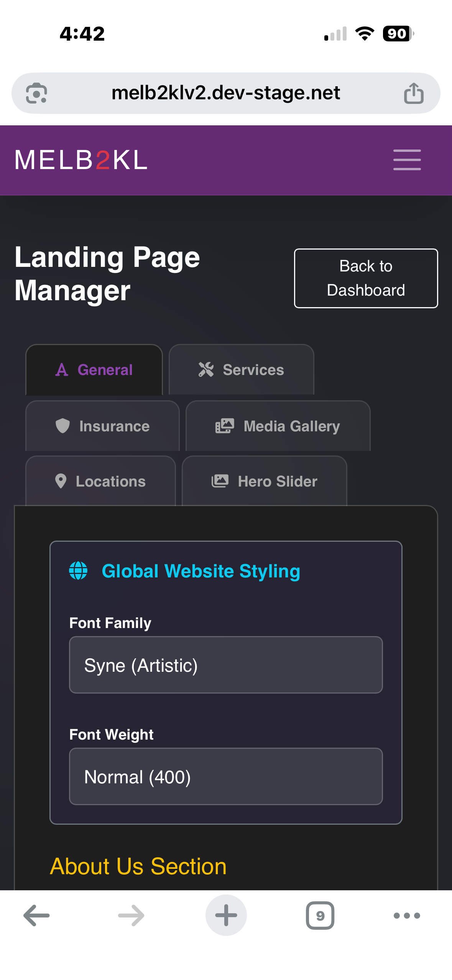Click the Back to Dashboard button
Viewport: 452px width, 980px height.
[366, 278]
